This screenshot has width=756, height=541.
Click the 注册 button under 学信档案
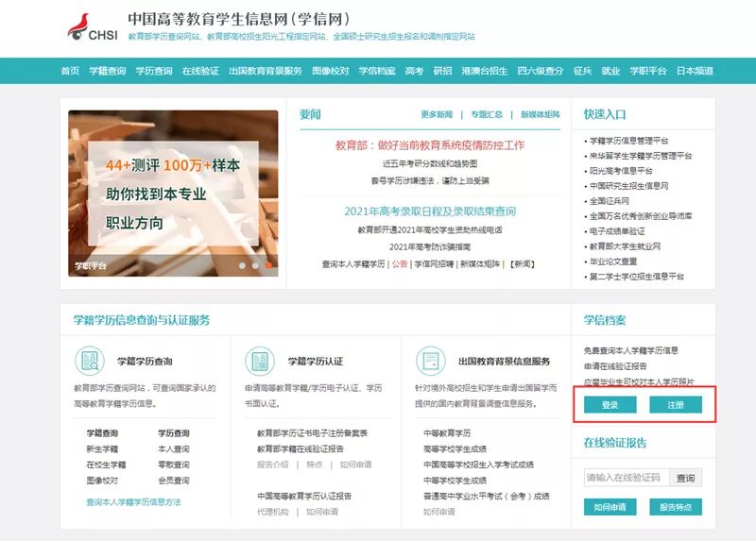[x=676, y=405]
